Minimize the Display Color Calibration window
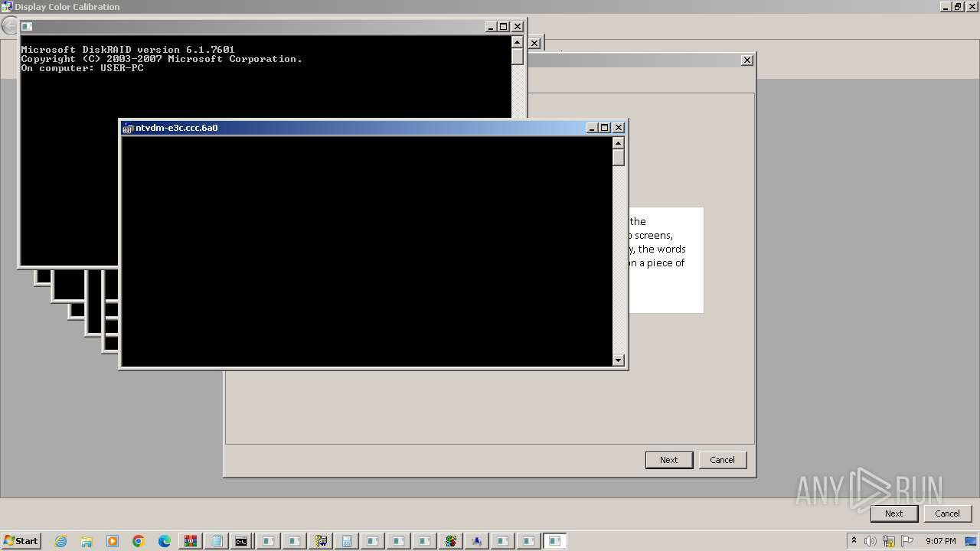 click(x=946, y=7)
